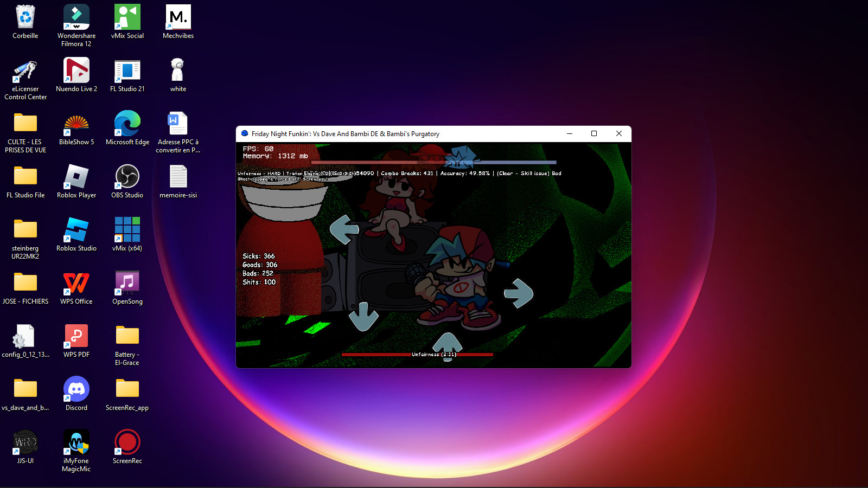Select the Mechvibes desktop icon
This screenshot has width=868, height=488.
click(178, 23)
